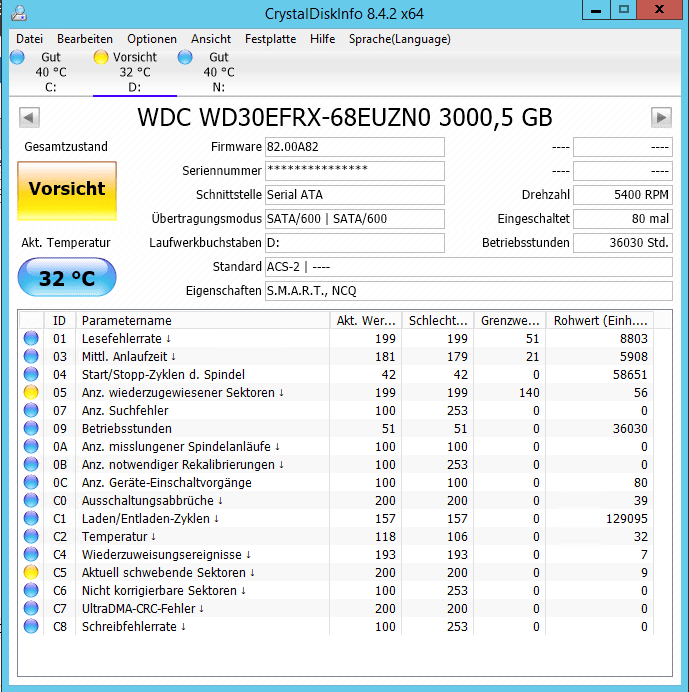Click the Standard field ACS-2
689x692 pixels.
tap(469, 267)
